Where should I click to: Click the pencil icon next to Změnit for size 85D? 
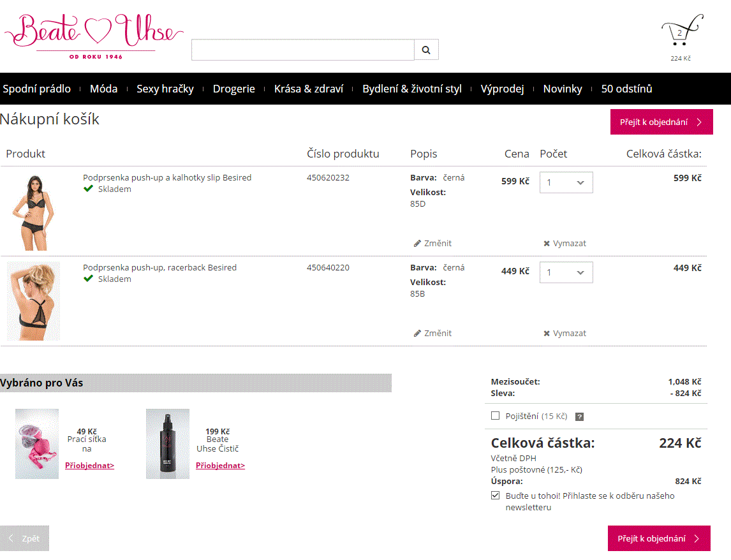click(417, 244)
